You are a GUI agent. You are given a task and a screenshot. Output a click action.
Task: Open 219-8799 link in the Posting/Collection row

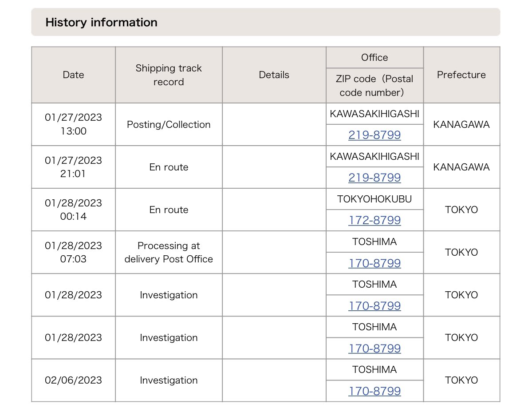(x=374, y=135)
